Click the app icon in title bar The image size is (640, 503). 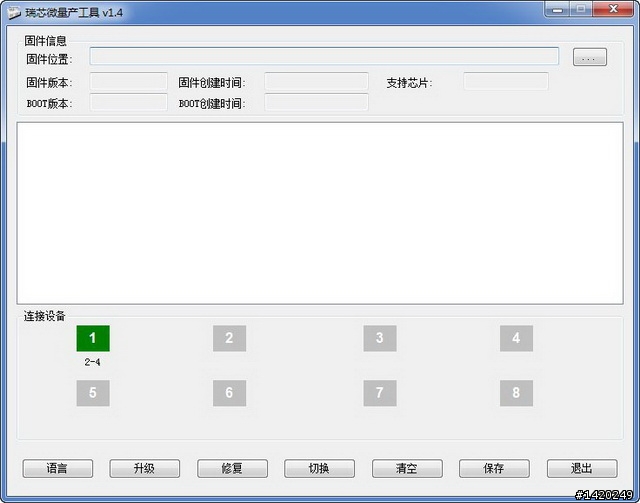(14, 13)
